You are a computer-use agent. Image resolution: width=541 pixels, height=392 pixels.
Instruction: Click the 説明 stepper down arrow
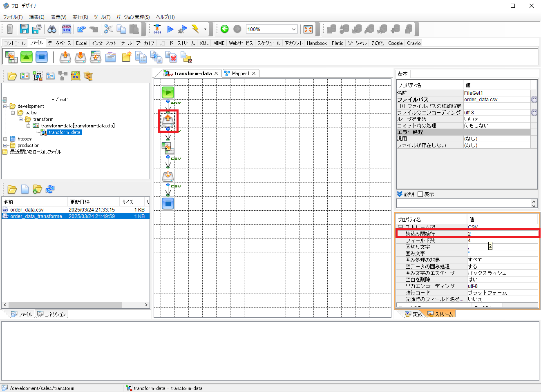tap(534, 205)
